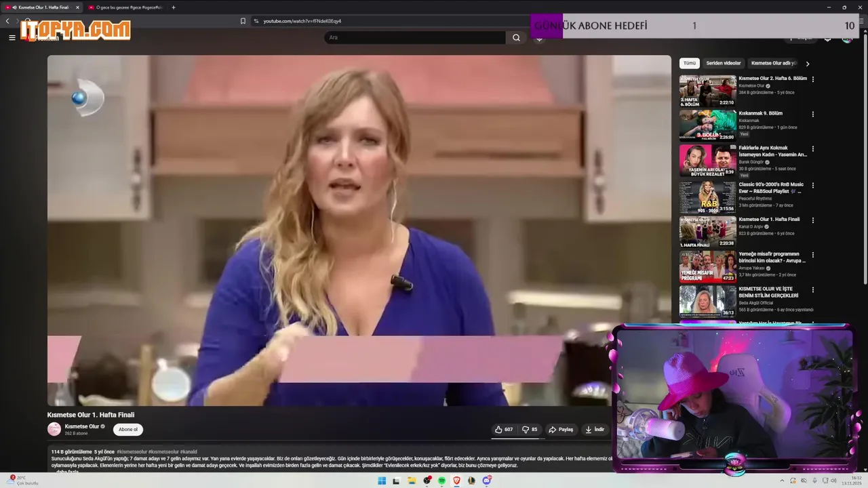Select the Tümü filter chip
This screenshot has height=488, width=868.
tap(690, 63)
